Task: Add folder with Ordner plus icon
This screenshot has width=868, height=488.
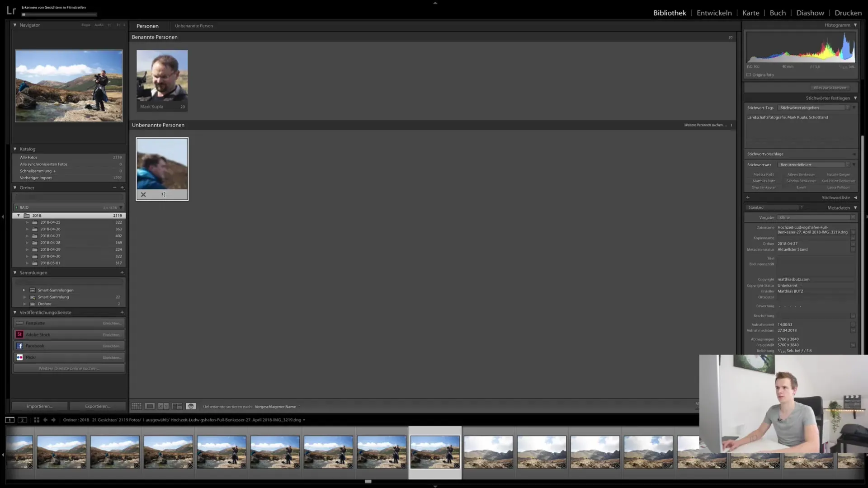Action: click(122, 188)
